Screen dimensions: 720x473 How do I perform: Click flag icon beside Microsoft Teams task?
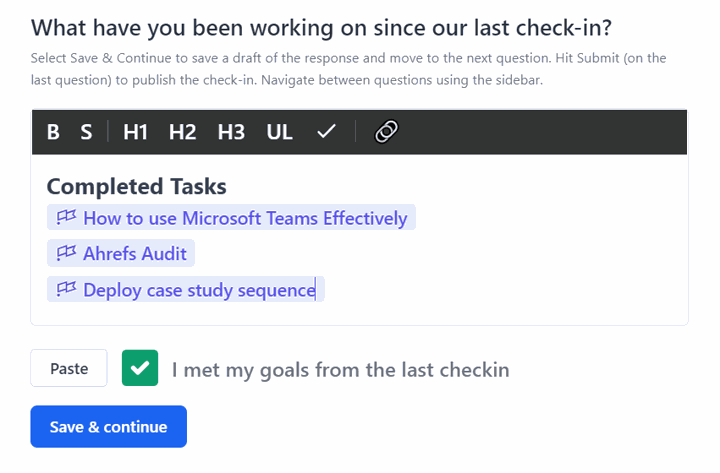(x=66, y=217)
